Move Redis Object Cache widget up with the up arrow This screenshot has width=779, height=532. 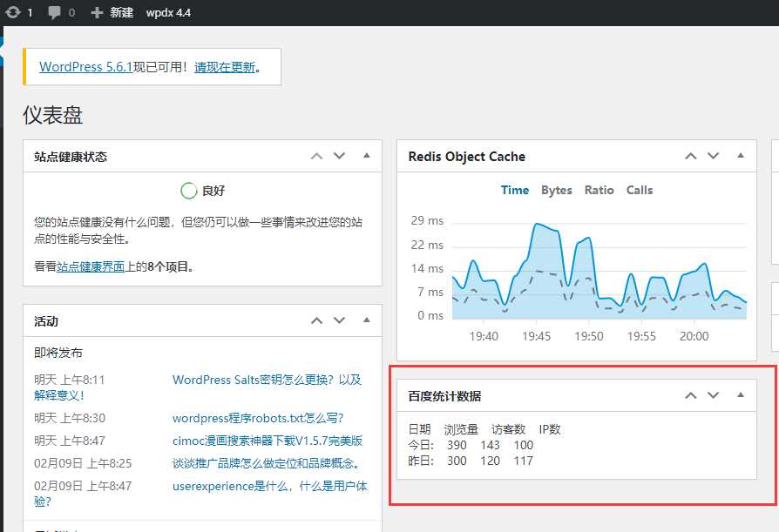[690, 156]
